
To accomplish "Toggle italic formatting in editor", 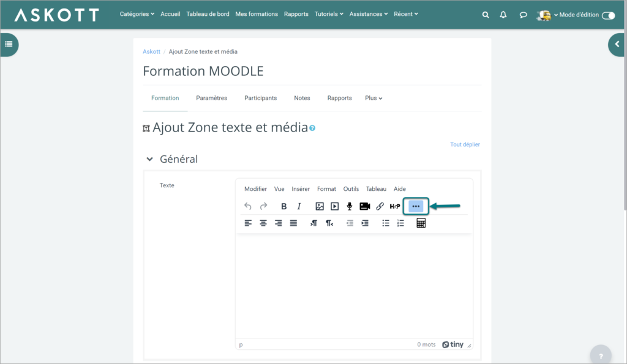I will coord(299,206).
